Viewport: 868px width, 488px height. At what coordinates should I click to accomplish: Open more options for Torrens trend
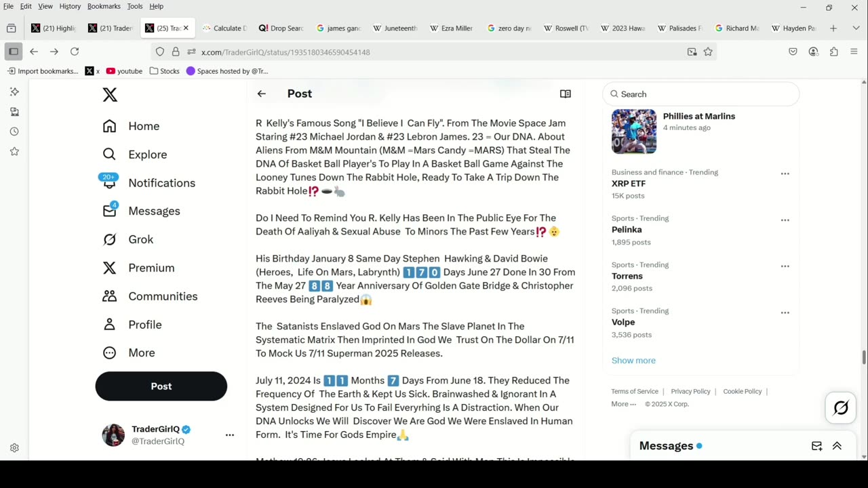785,266
